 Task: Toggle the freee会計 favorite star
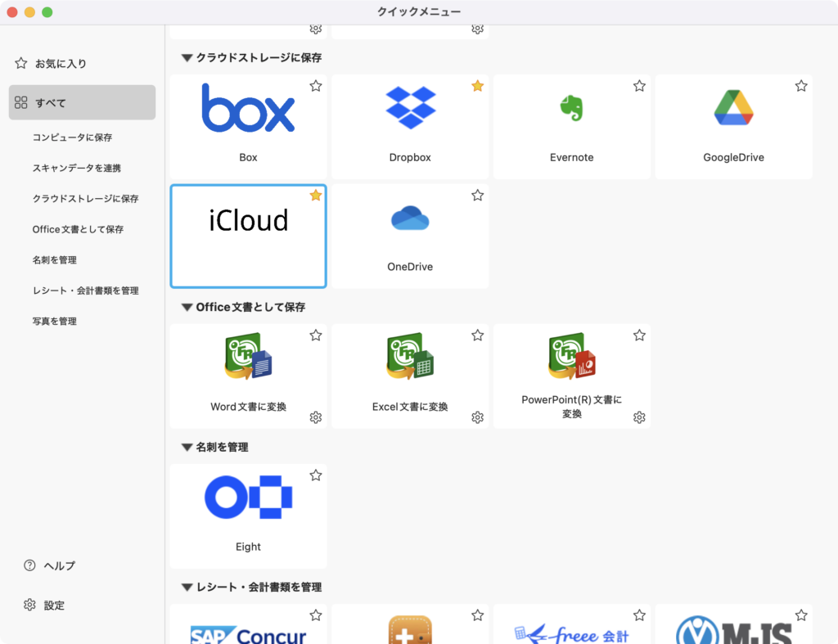(639, 615)
